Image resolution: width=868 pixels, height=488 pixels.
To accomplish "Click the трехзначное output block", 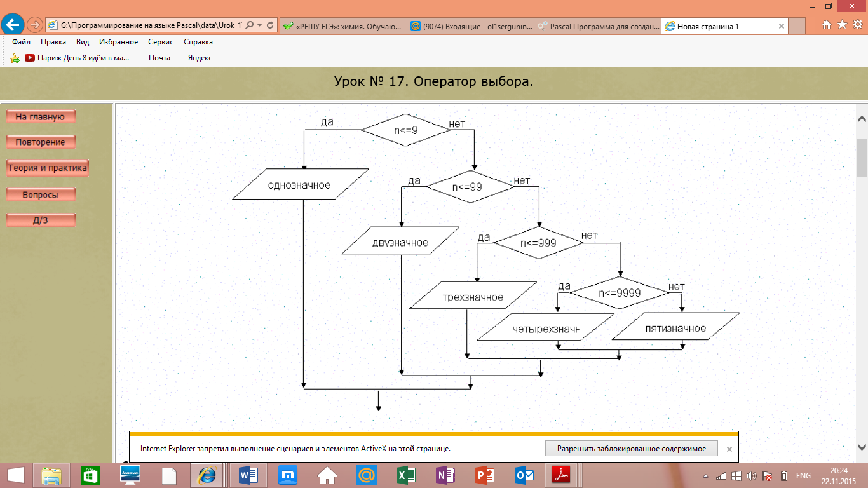I will point(473,296).
